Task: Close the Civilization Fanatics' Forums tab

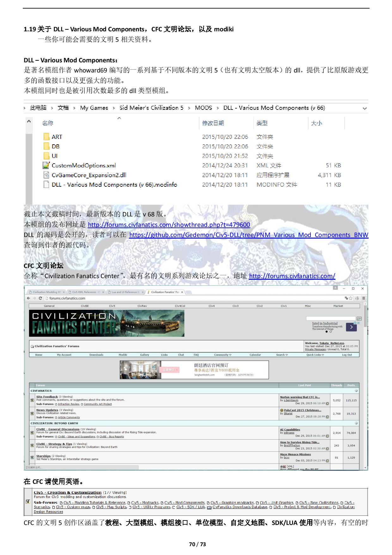Action: point(182,292)
